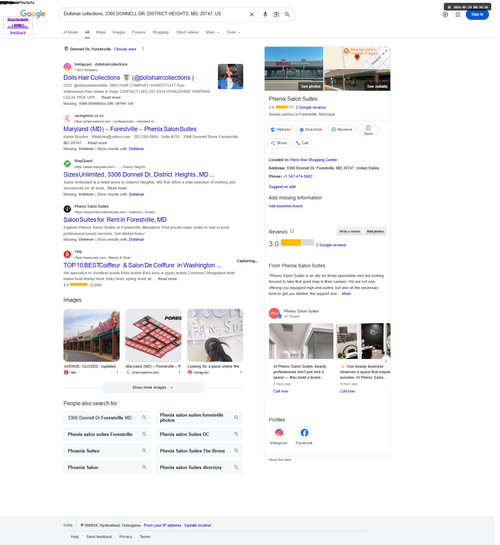Screen dimensions: 500x545
Task: Click Suggest an edit
Action: coord(282,187)
